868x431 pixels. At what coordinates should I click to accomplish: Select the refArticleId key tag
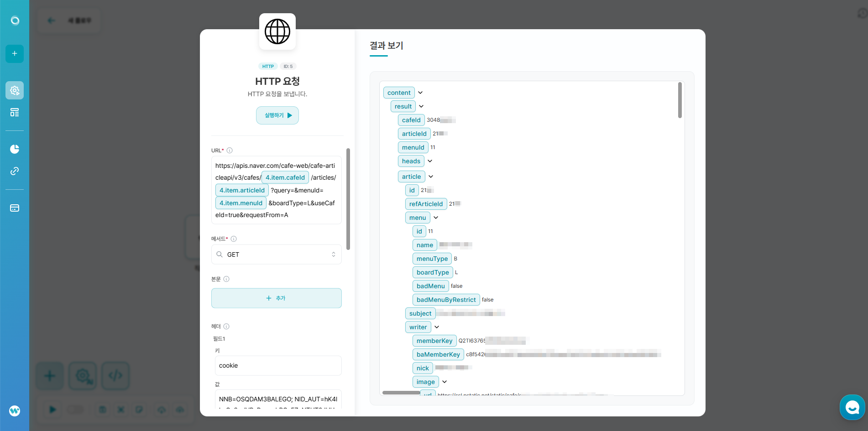[426, 204]
